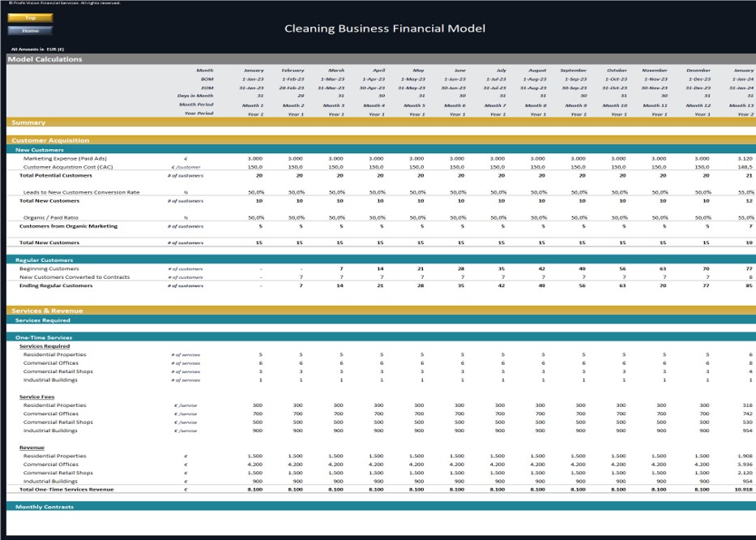Click the "Home" navigation button
This screenshot has width=756, height=540.
pyautogui.click(x=29, y=29)
